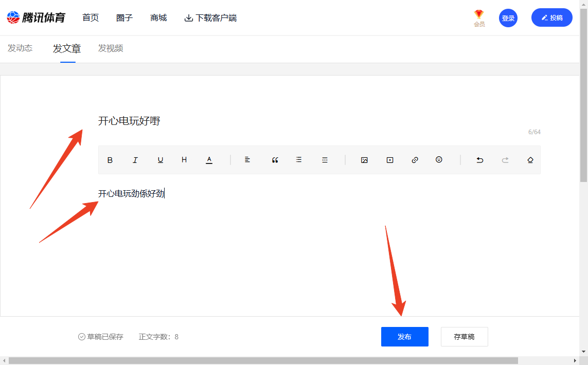Switch to the 发动态 tab
The height and width of the screenshot is (365, 588).
click(x=20, y=48)
